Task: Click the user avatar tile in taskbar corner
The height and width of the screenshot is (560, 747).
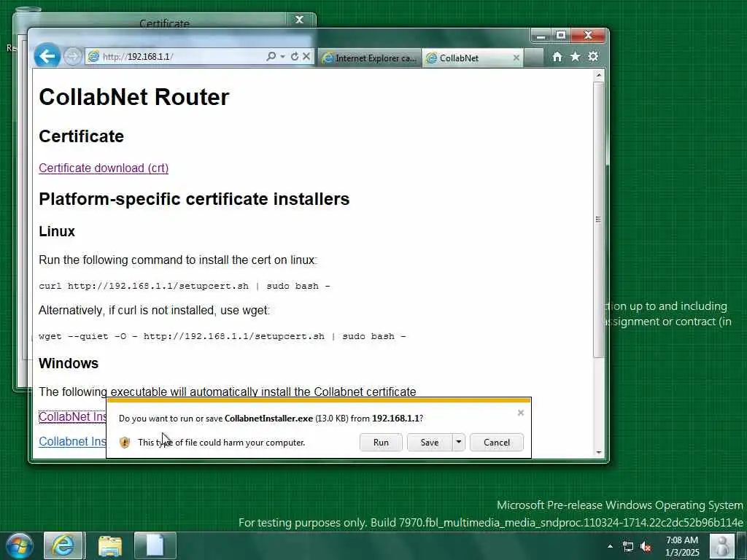Action: pos(722,545)
